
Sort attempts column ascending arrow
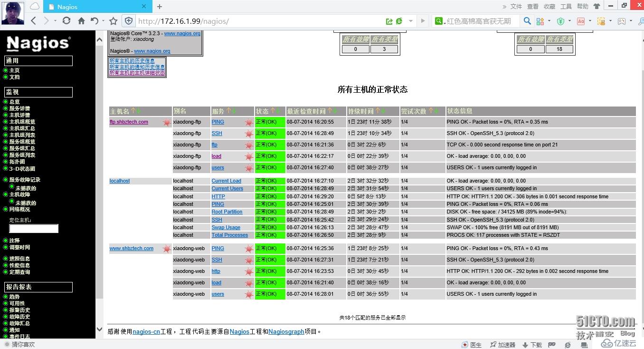point(431,111)
